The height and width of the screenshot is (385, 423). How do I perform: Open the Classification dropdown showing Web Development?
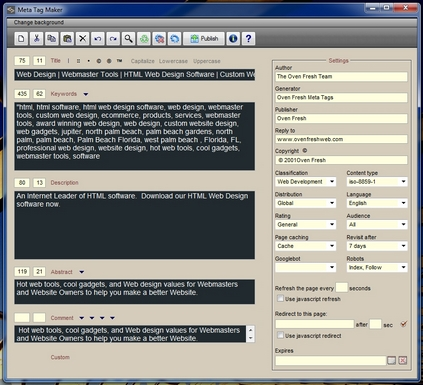(305, 182)
